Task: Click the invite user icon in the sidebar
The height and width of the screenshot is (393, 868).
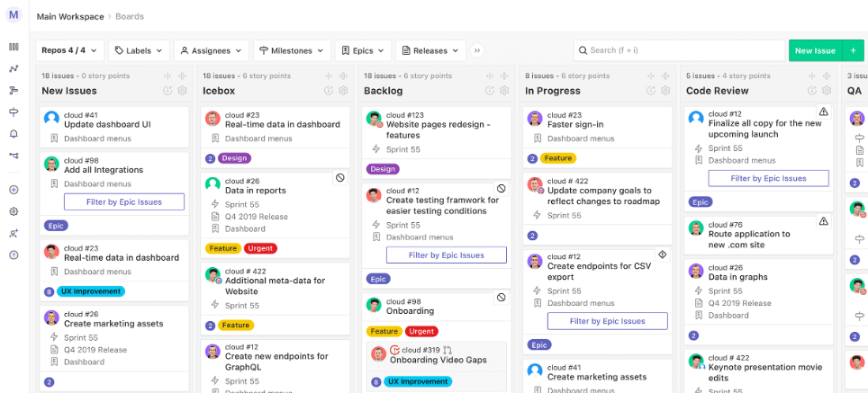Action: coord(14,233)
